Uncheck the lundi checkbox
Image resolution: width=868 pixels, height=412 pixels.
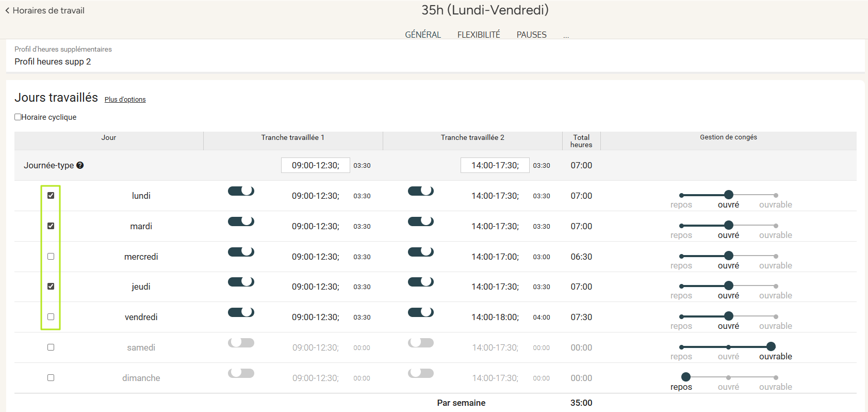tap(51, 196)
